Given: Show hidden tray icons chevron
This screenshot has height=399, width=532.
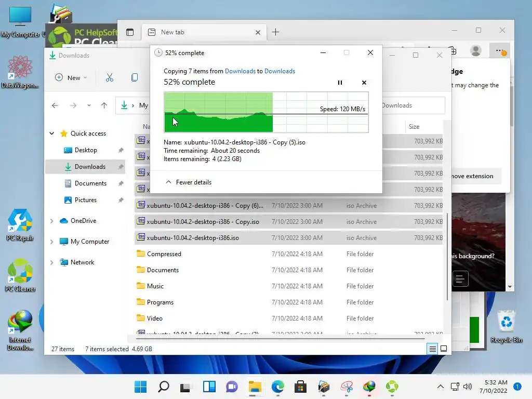Looking at the screenshot, I should (x=440, y=387).
